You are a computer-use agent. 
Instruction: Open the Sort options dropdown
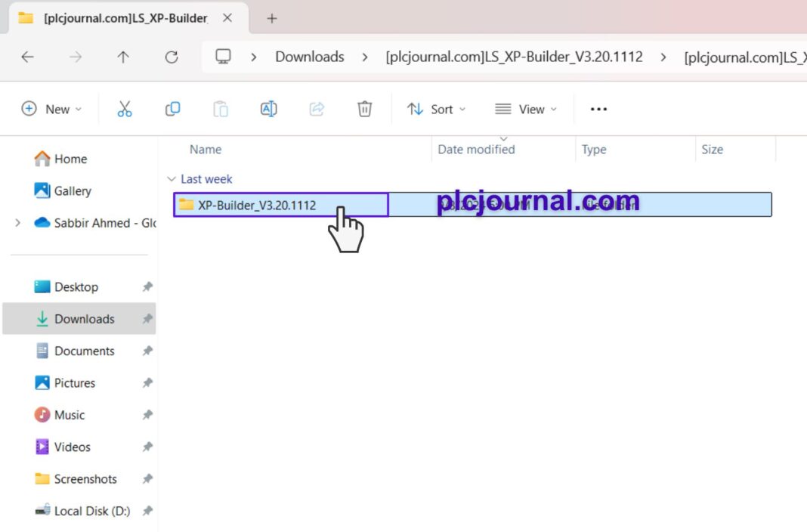[x=437, y=109]
